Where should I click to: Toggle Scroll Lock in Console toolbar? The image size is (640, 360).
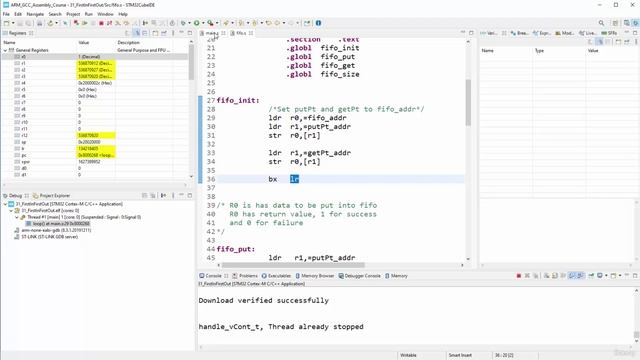point(555,276)
